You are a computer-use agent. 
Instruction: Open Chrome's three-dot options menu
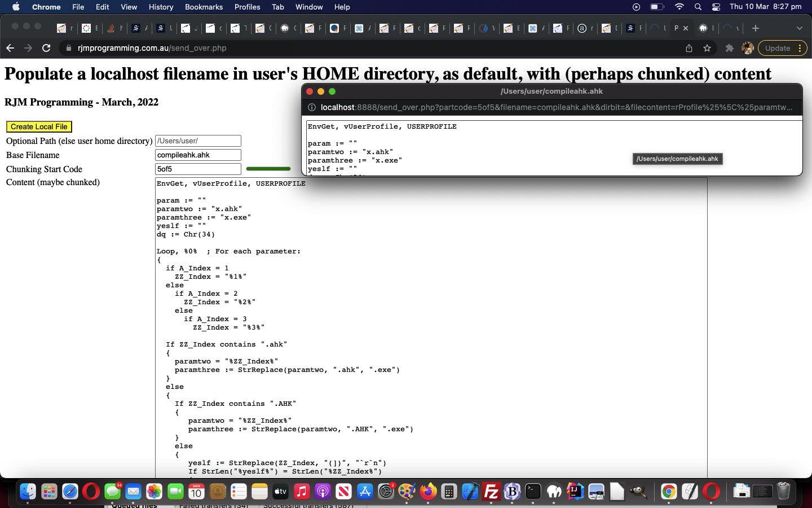(x=800, y=48)
